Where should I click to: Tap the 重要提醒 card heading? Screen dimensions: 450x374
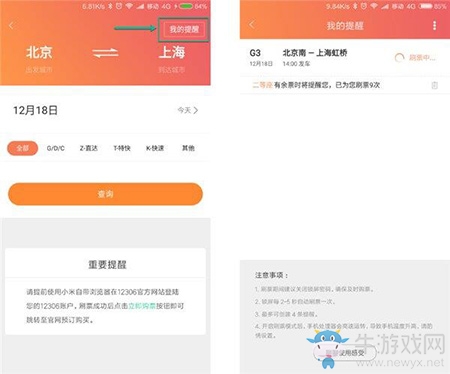coord(107,265)
